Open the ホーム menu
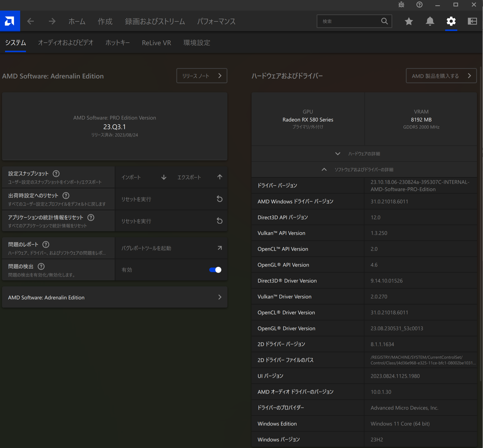Viewport: 483px width, 448px height. [x=77, y=21]
